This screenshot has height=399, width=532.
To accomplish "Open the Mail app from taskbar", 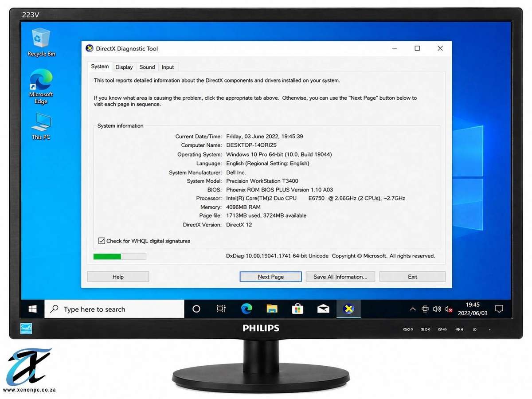I will 323,309.
